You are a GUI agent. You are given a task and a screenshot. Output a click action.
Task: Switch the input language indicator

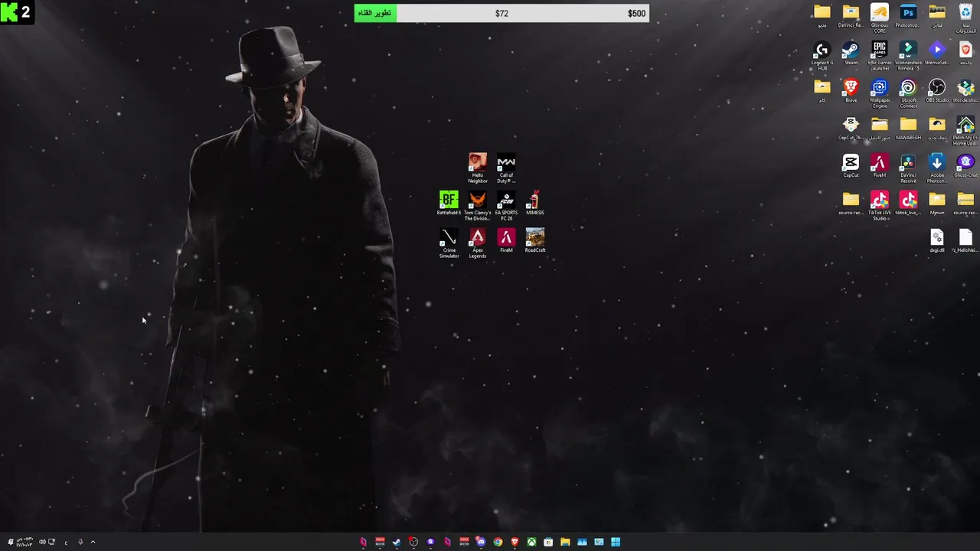pyautogui.click(x=66, y=543)
